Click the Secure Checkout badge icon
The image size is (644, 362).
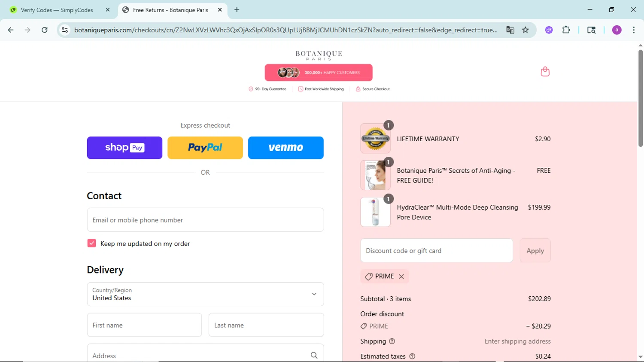[x=358, y=89]
